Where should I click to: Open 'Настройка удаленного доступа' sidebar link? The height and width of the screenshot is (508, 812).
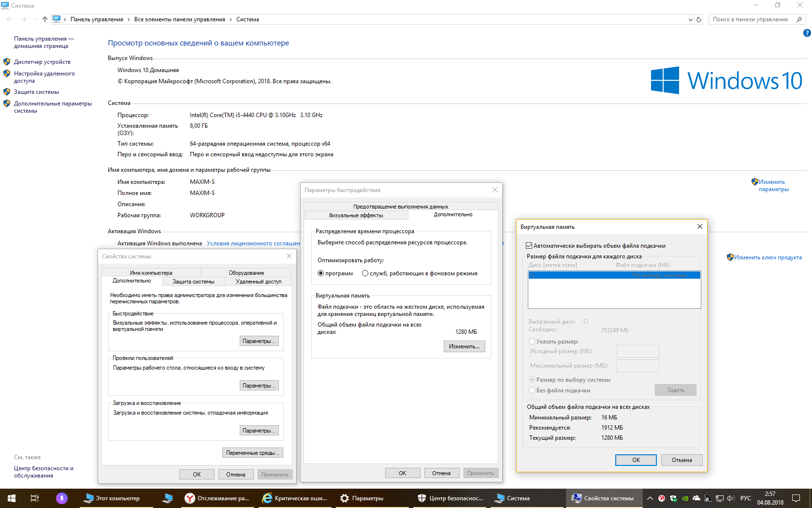click(x=44, y=77)
